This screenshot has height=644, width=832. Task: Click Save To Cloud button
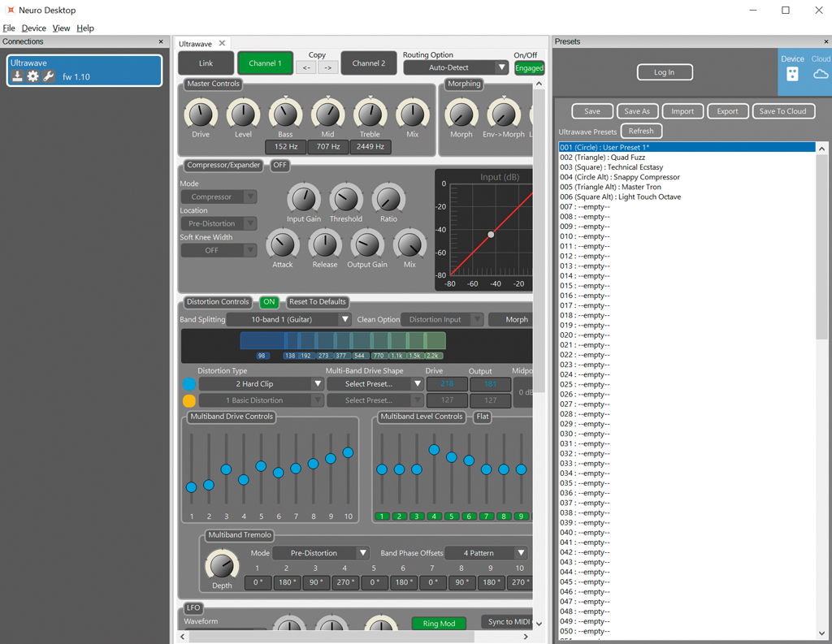click(x=782, y=111)
